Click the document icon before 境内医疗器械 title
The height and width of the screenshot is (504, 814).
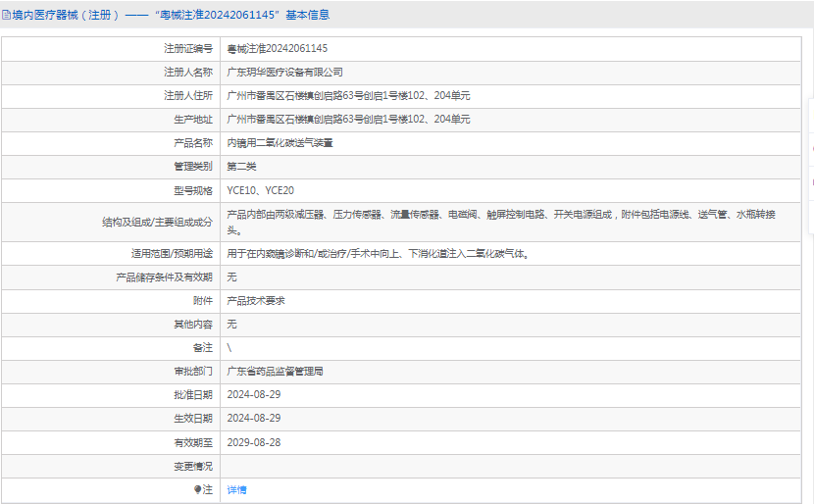(x=6, y=15)
